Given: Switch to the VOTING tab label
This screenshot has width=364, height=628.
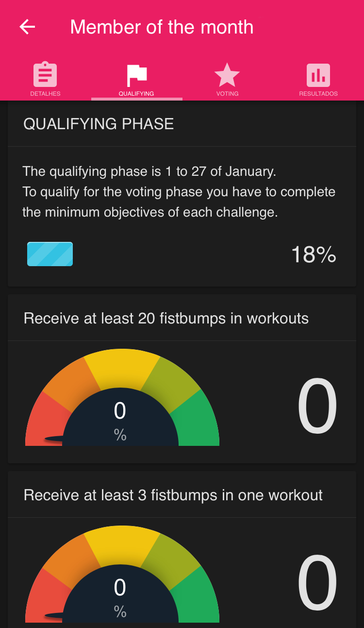Looking at the screenshot, I should (x=227, y=94).
